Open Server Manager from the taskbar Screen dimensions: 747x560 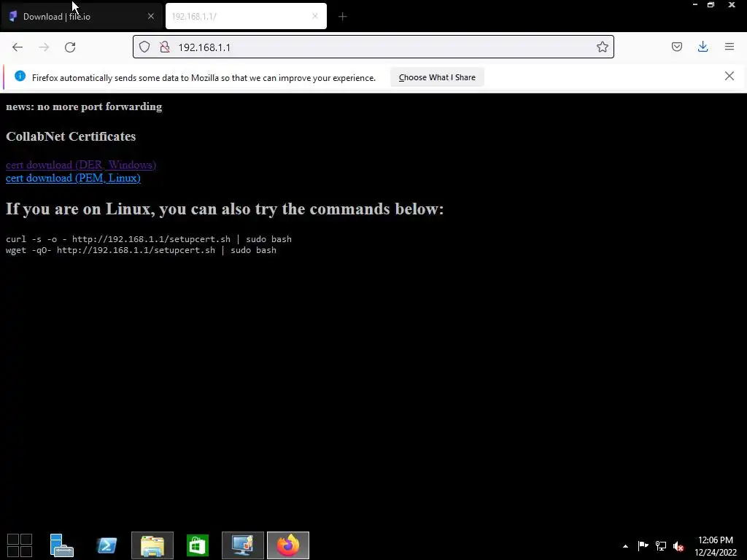(61, 545)
